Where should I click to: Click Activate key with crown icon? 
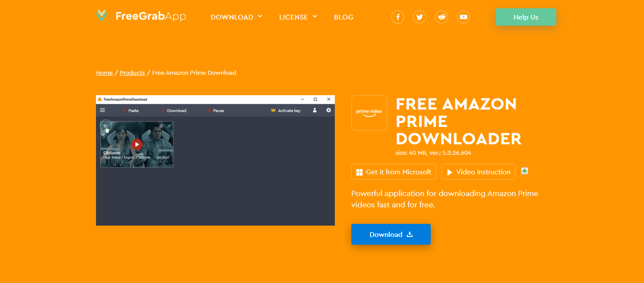[x=286, y=110]
